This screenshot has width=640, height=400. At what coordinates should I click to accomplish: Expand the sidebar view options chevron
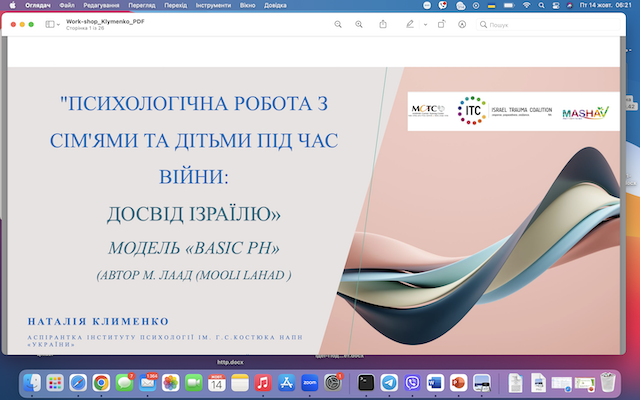click(x=59, y=23)
